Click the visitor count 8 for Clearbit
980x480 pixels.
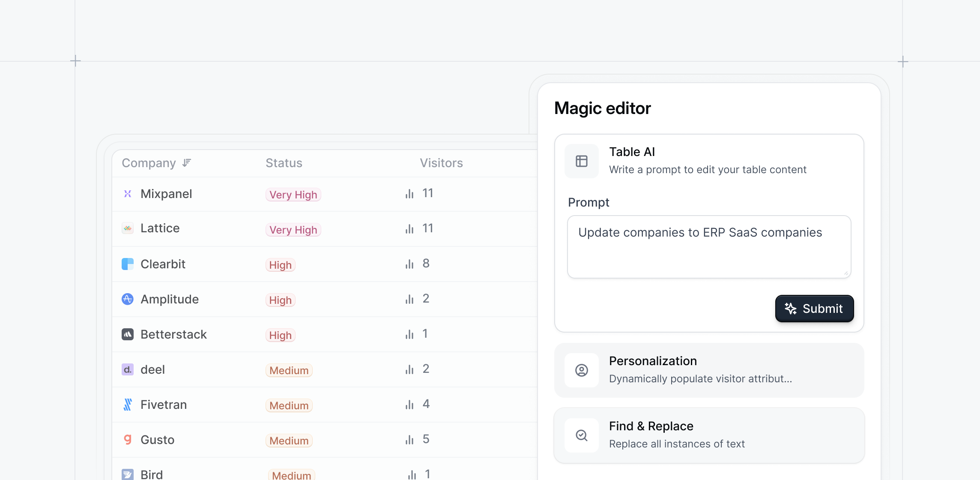pos(426,263)
